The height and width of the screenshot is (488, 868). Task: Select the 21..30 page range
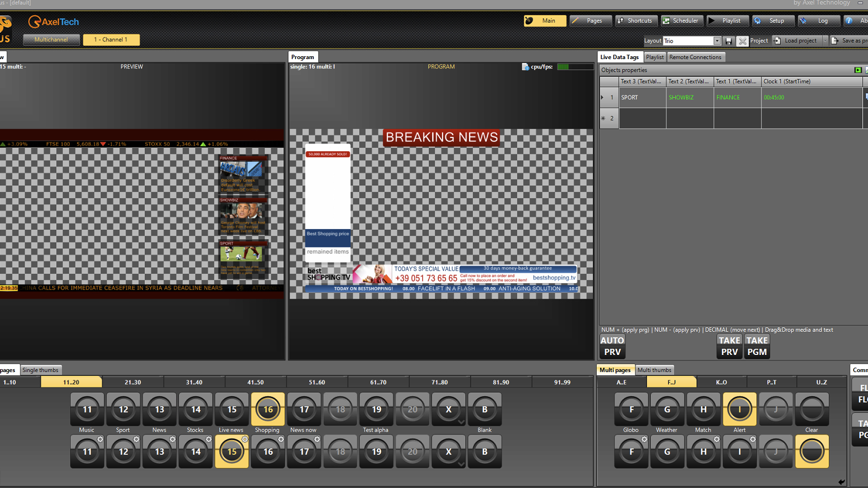click(133, 382)
